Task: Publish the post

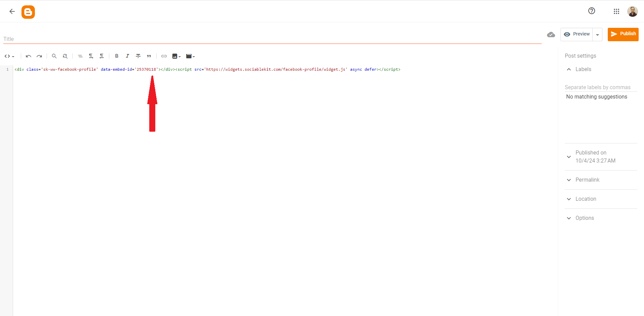Action: pyautogui.click(x=623, y=34)
